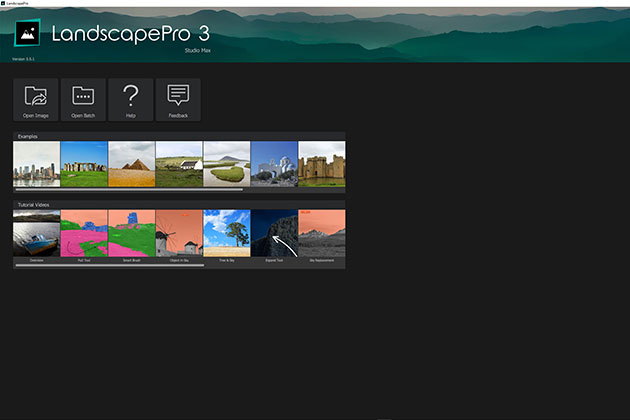Open Help via the question mark icon
Image resolution: width=630 pixels, height=420 pixels.
tap(131, 96)
